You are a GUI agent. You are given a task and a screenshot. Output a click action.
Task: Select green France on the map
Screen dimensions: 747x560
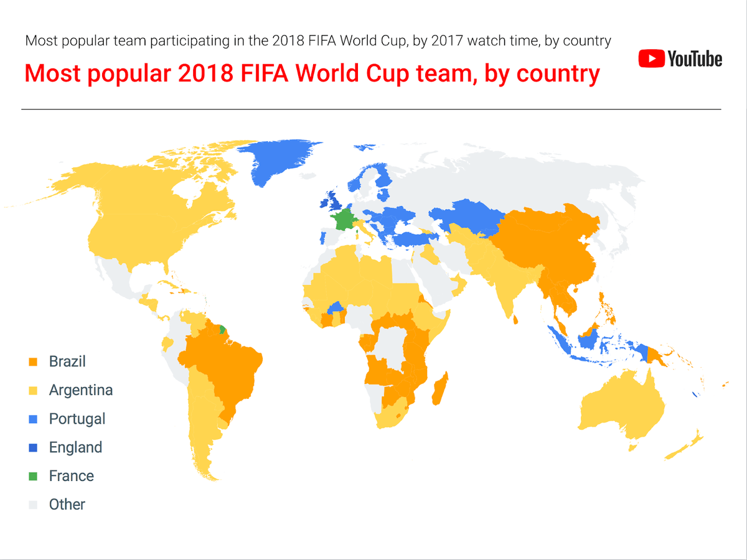342,220
